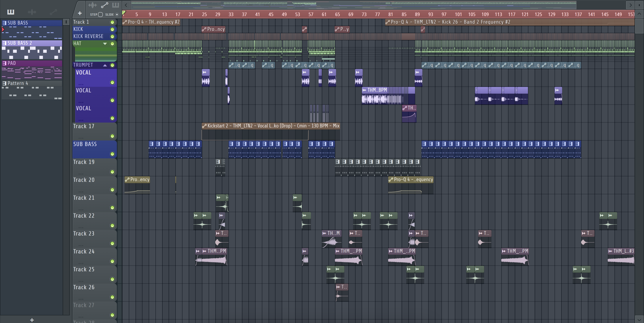Viewport: 644px width, 323px height.
Task: Mute the SUB BASS playlist track
Action: pyautogui.click(x=112, y=154)
